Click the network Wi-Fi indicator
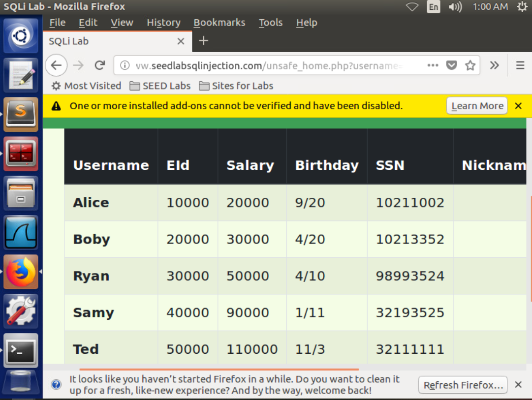532x400 pixels. (x=412, y=7)
